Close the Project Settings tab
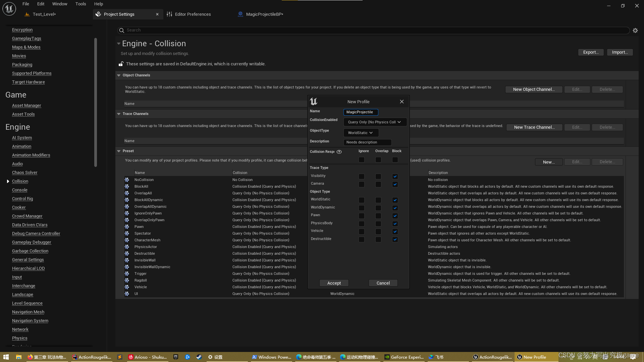 coord(157,14)
